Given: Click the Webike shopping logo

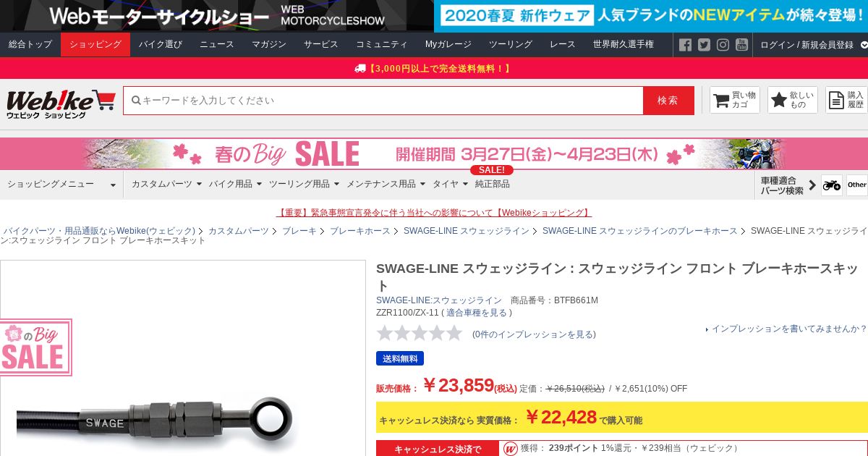Looking at the screenshot, I should coord(61,102).
